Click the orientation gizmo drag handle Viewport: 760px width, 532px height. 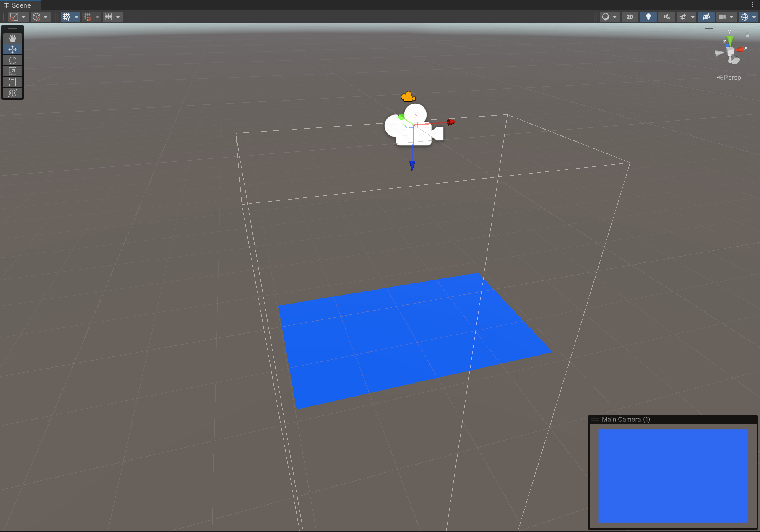pos(709,29)
